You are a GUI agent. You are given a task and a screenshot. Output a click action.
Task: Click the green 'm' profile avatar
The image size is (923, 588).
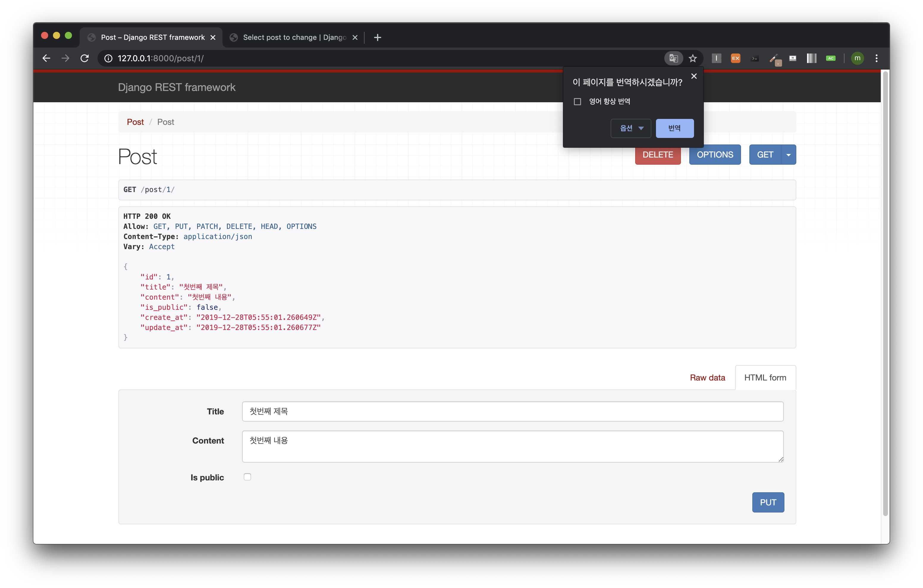(x=857, y=58)
